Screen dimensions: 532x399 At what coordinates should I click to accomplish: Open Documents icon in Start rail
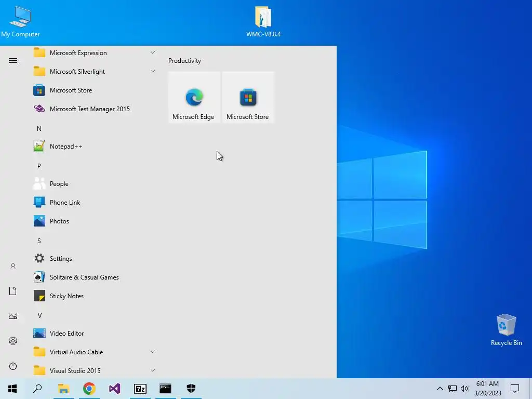pos(13,291)
